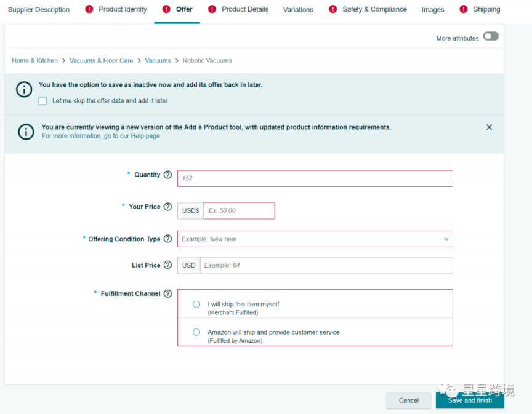Click the Offer tab error alert icon

click(x=166, y=9)
